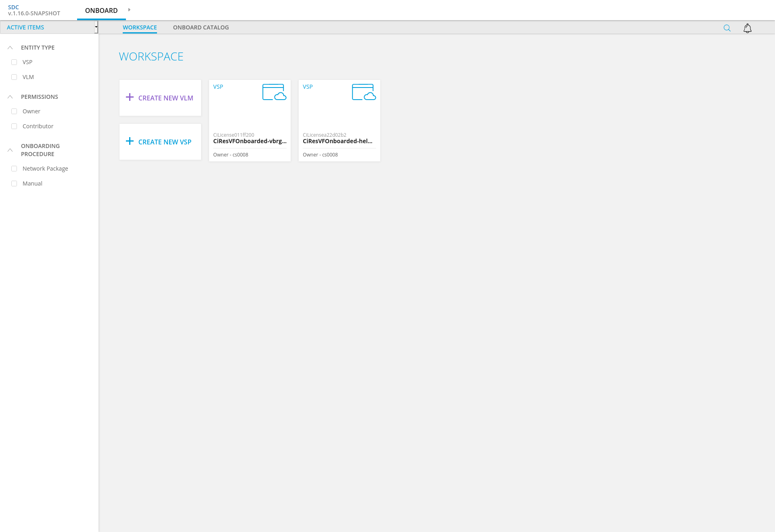775x532 pixels.
Task: Collapse the Onboarding Procedure section
Action: pyautogui.click(x=10, y=150)
